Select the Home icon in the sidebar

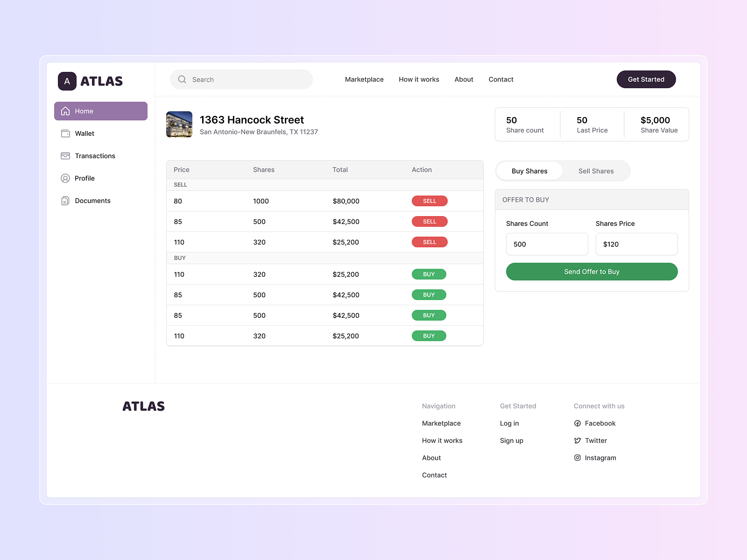65,111
